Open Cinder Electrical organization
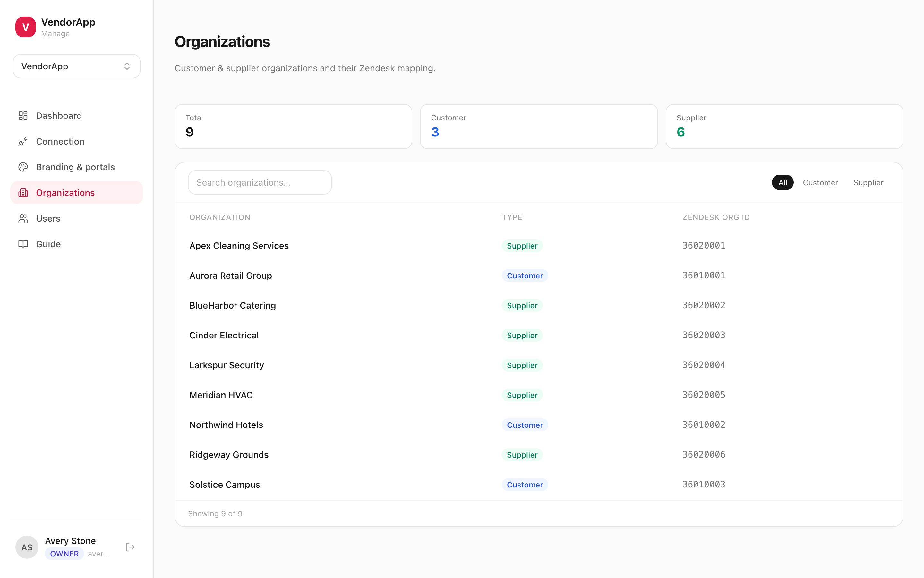This screenshot has width=924, height=578. [x=224, y=335]
